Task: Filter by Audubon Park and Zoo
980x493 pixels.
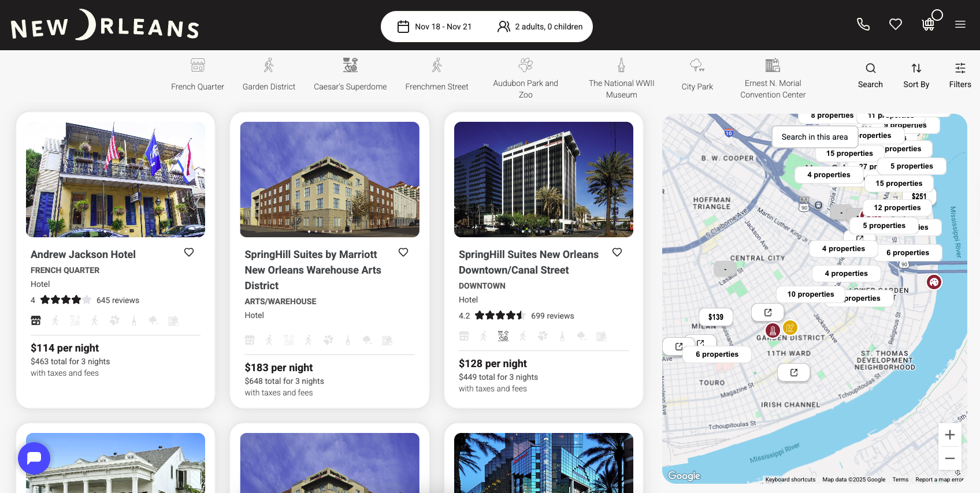Action: pyautogui.click(x=526, y=79)
